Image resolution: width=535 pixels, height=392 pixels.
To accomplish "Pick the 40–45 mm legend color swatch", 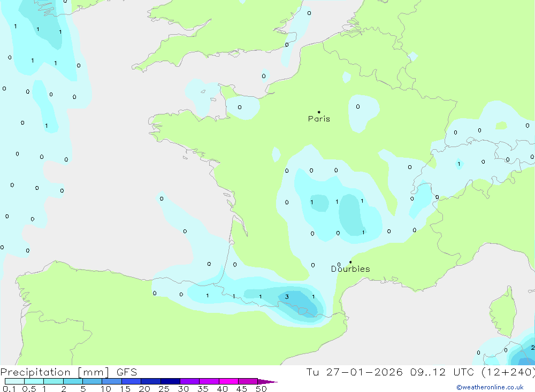I will point(228,381).
